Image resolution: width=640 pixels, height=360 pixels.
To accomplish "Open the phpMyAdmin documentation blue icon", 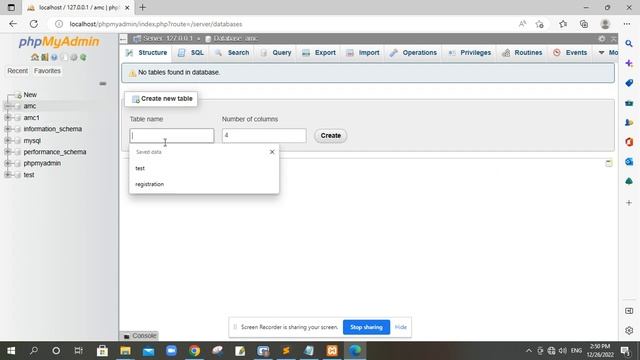I will tap(54, 58).
